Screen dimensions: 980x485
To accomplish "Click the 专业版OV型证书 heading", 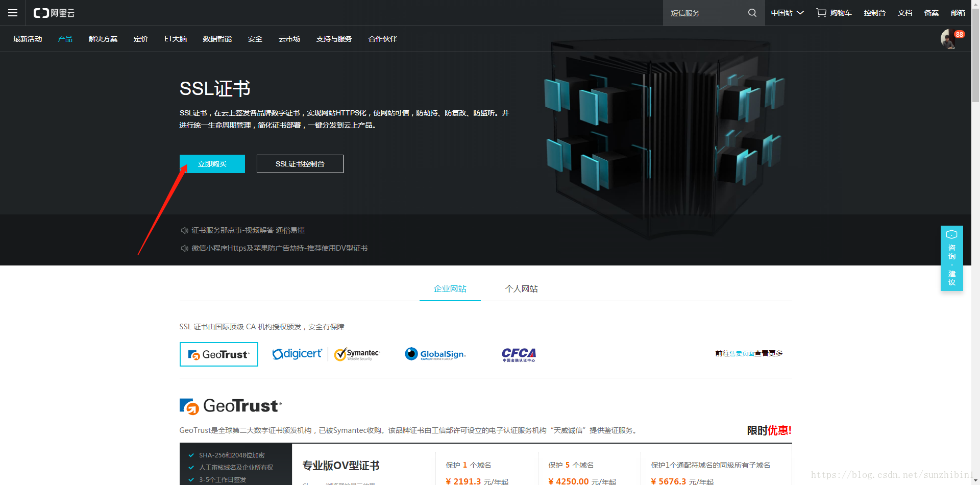I will click(x=341, y=466).
